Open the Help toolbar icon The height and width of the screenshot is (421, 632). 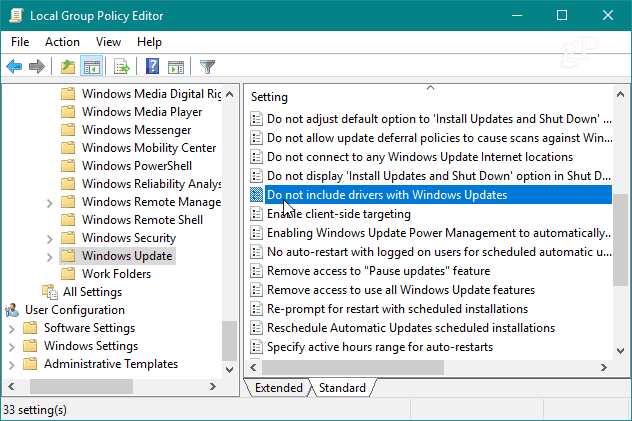click(152, 66)
